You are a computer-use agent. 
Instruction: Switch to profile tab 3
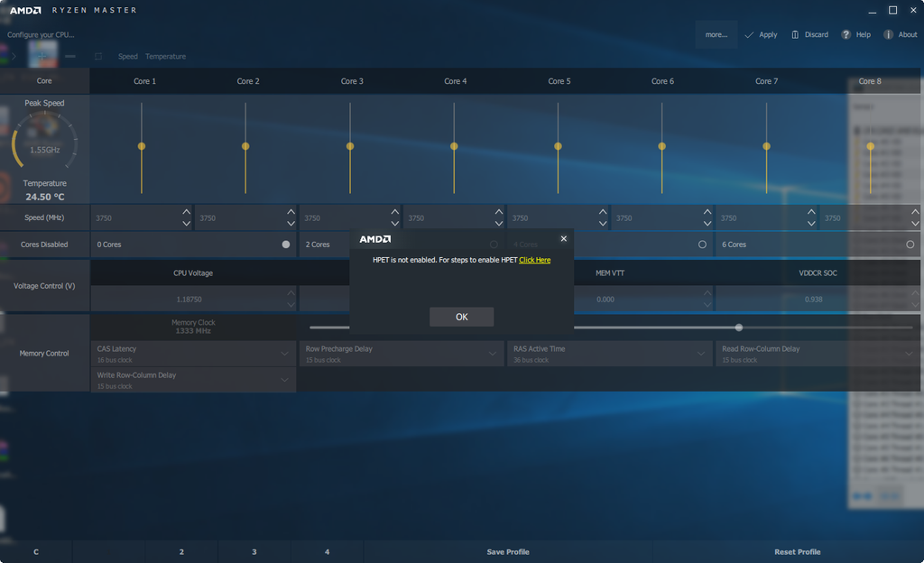click(x=254, y=552)
